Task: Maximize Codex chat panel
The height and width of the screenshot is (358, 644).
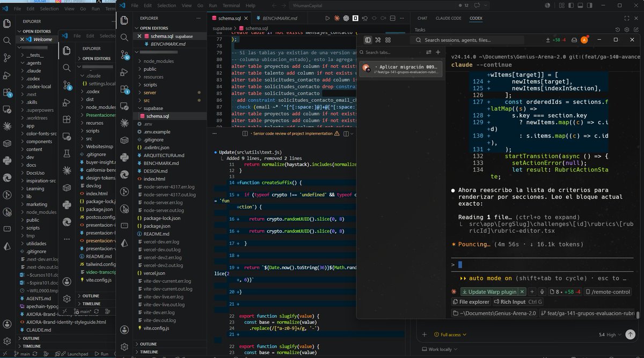Action: (626, 18)
